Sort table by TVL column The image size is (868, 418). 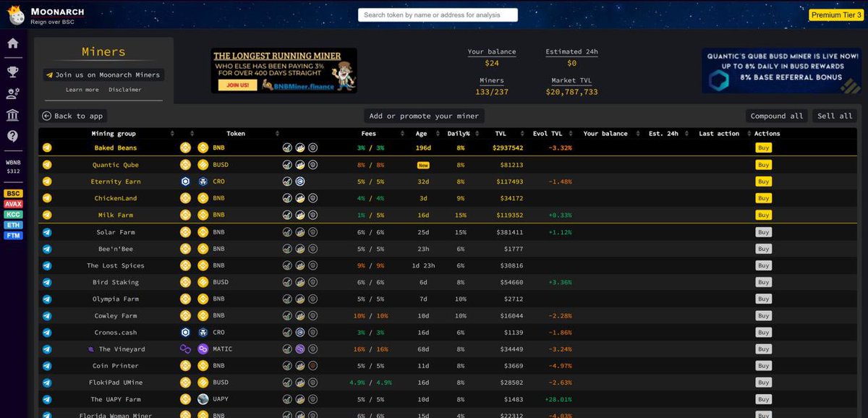[501, 134]
